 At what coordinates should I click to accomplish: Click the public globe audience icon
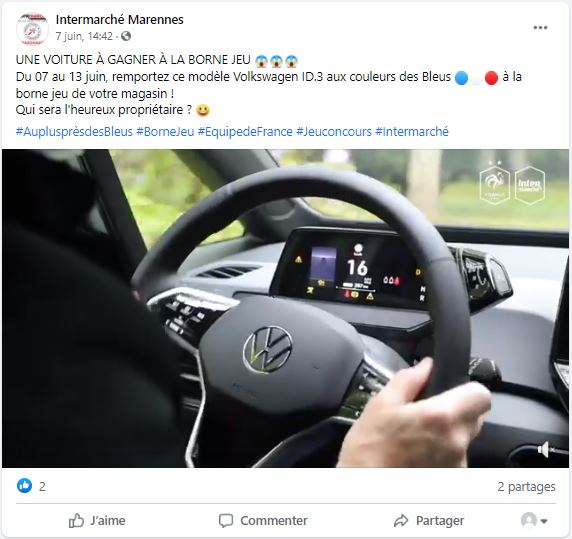click(126, 36)
